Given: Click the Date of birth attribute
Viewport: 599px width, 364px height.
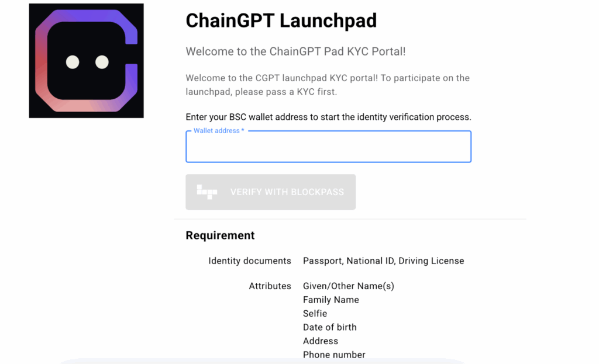Looking at the screenshot, I should click(x=329, y=327).
